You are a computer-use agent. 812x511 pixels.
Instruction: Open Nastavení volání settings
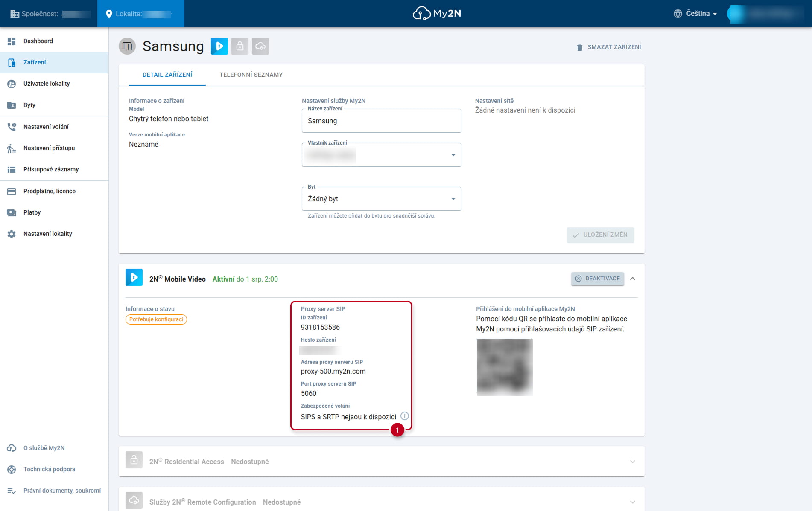pyautogui.click(x=54, y=127)
